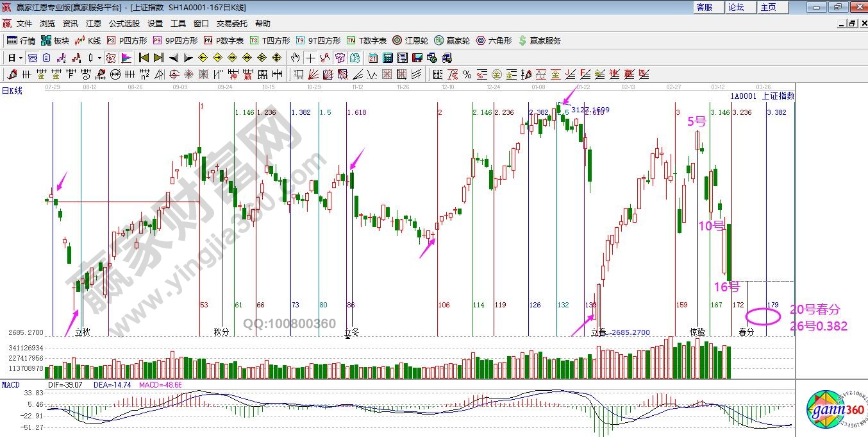Click the percent sign drawing tool

(467, 74)
